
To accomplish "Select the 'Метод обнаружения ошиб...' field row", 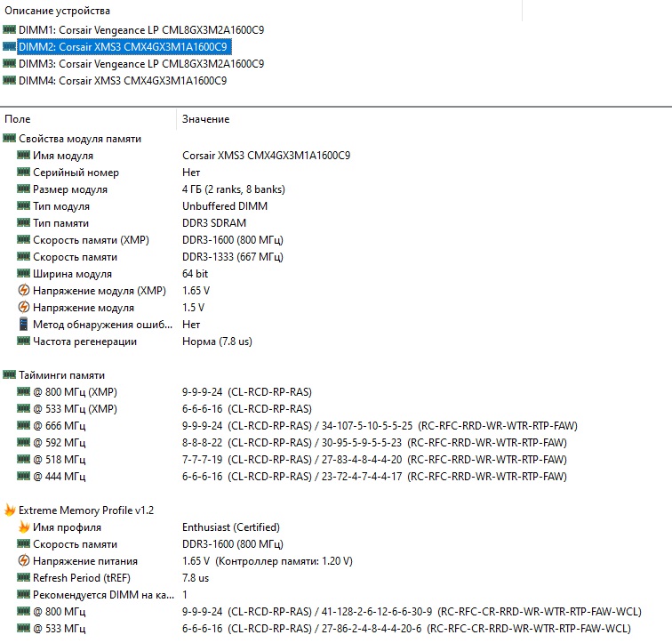I will [103, 325].
